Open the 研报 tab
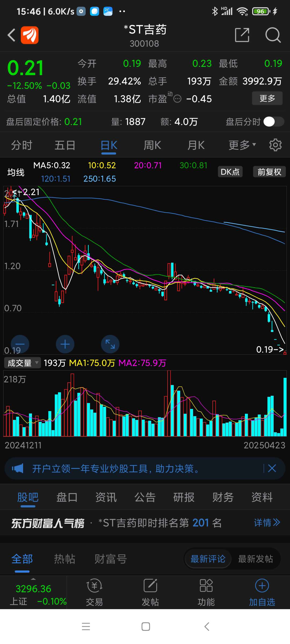 pyautogui.click(x=184, y=497)
